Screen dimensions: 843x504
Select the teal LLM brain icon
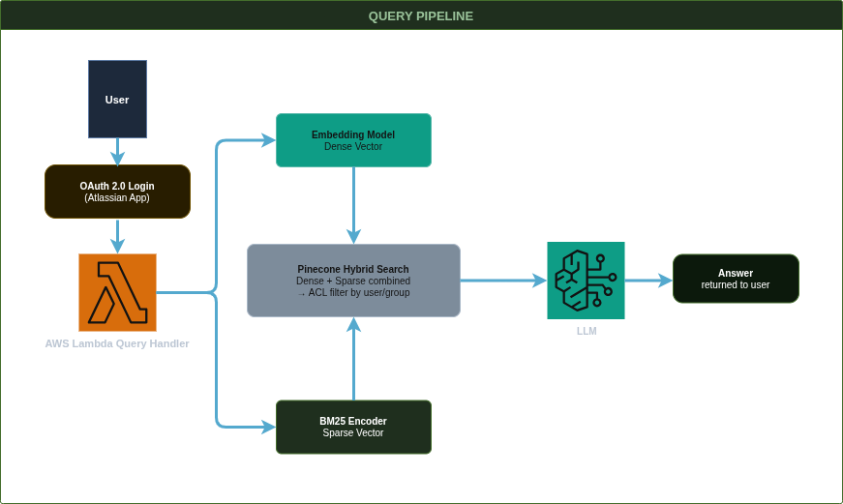click(x=586, y=281)
